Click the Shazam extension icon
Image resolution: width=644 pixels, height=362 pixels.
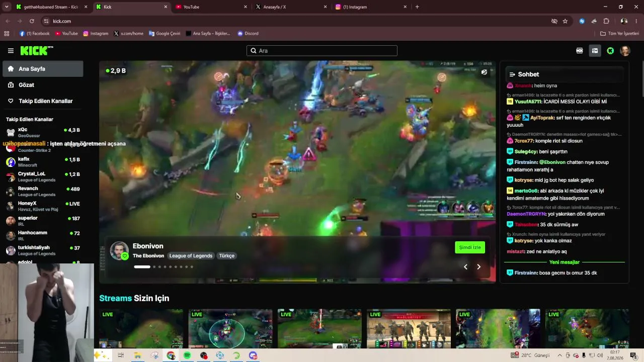point(582,21)
